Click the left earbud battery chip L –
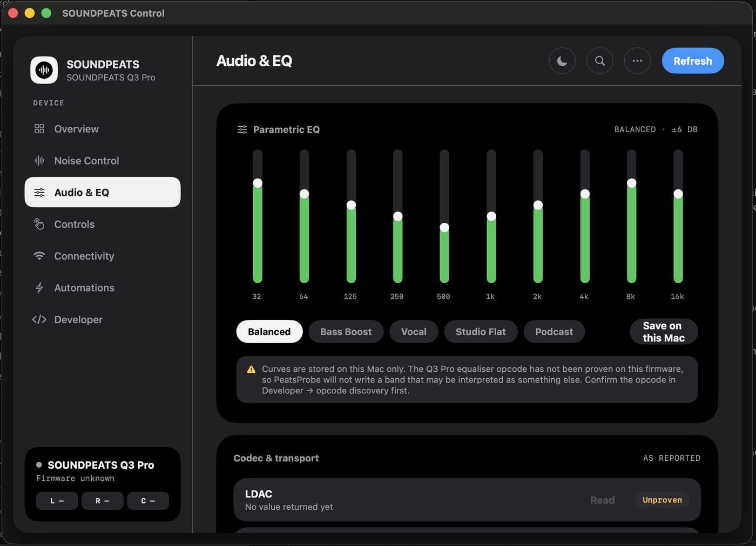The width and height of the screenshot is (756, 546). [x=57, y=501]
